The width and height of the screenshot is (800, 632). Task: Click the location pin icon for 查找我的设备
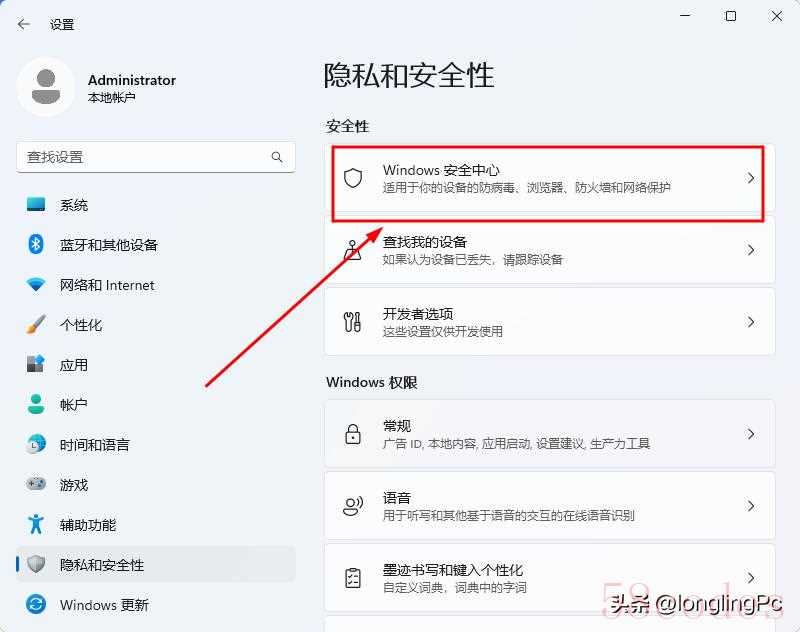(353, 250)
